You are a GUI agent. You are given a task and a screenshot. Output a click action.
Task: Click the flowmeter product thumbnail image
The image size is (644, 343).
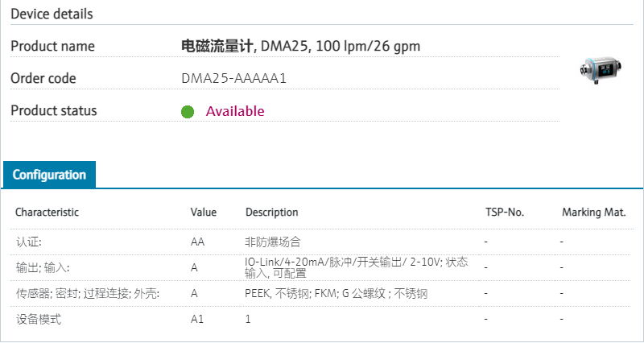pyautogui.click(x=597, y=70)
